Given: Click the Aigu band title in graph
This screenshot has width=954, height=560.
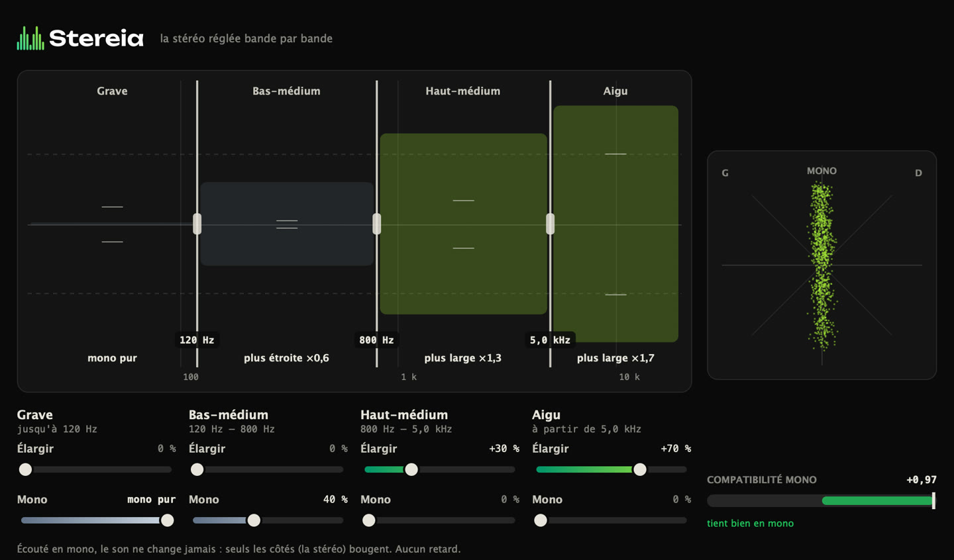Looking at the screenshot, I should point(615,91).
